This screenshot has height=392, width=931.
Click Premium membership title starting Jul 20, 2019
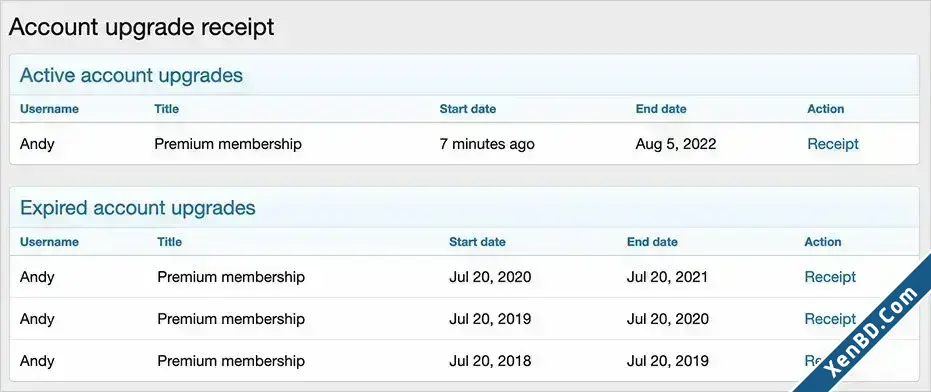[x=231, y=319]
